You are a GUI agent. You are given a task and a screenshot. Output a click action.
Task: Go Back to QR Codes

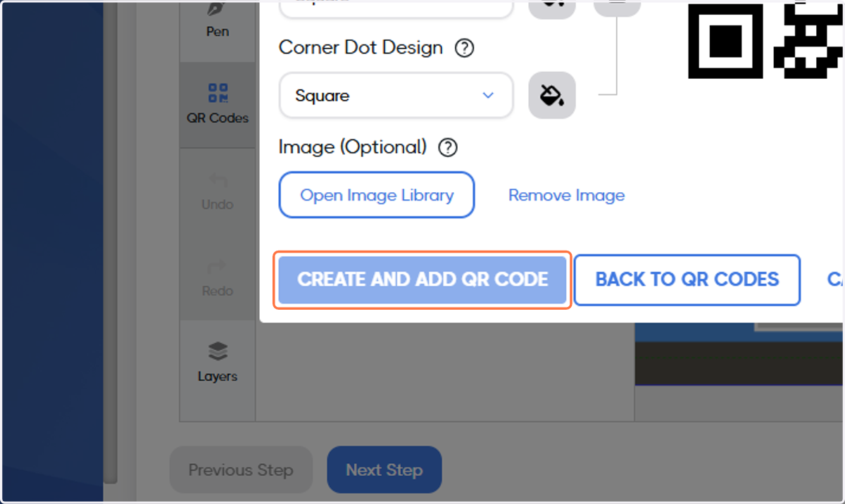pyautogui.click(x=687, y=279)
